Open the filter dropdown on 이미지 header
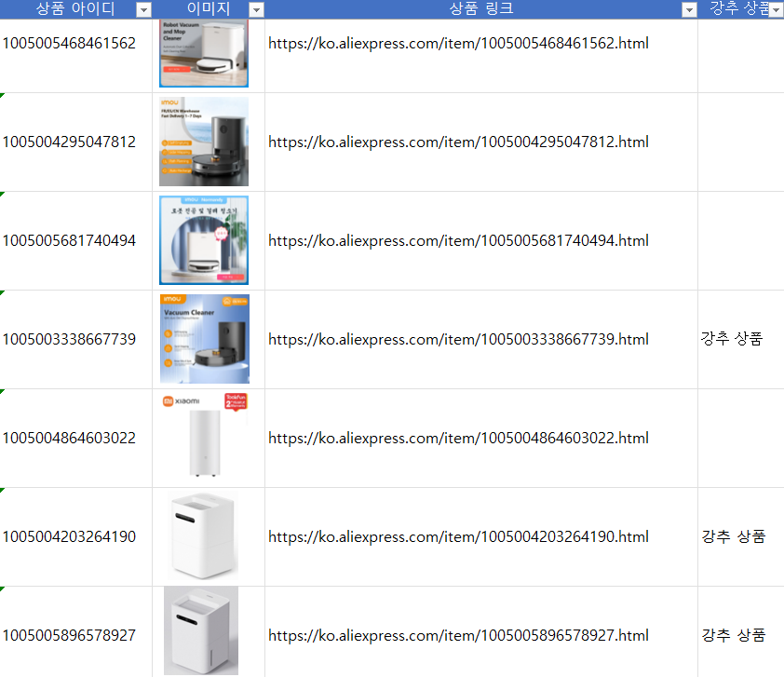784x677 pixels. point(255,9)
